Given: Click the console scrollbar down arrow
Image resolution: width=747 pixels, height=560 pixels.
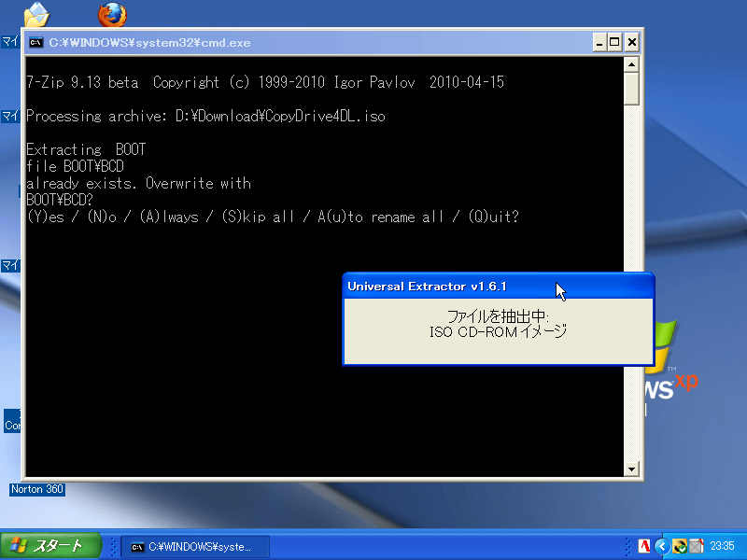Looking at the screenshot, I should click(631, 469).
